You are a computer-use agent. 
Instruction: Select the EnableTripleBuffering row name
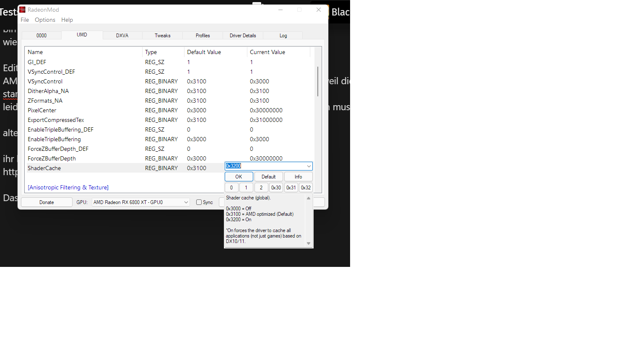54,139
